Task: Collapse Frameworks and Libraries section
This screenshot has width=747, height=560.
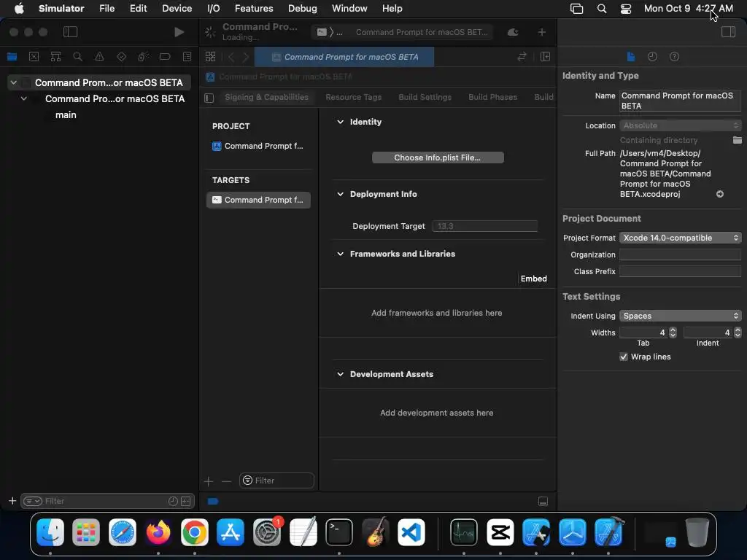Action: click(340, 254)
